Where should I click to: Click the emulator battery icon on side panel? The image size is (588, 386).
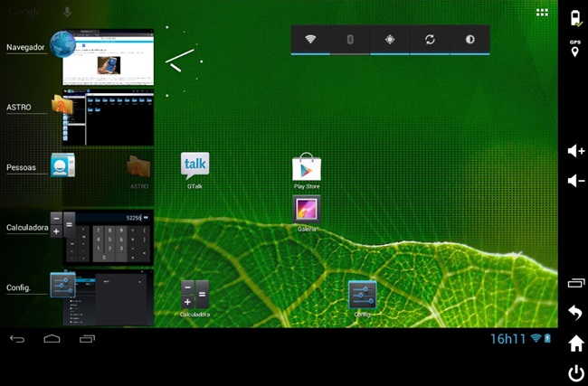point(575,18)
